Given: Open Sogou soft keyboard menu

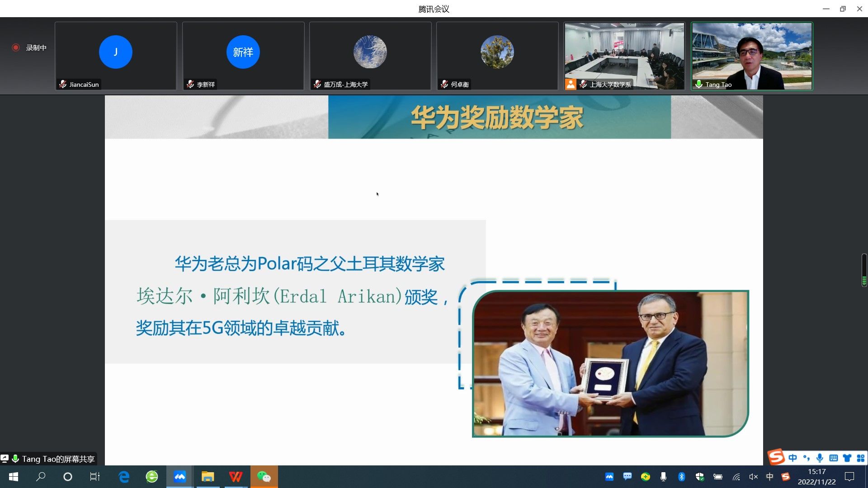Looking at the screenshot, I should pos(834,458).
